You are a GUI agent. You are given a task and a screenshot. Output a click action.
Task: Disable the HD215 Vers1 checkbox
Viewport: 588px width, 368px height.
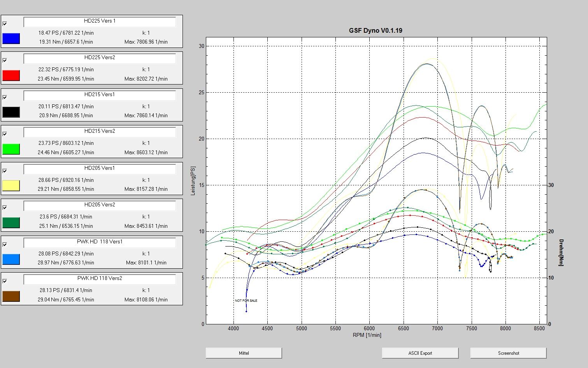[5, 97]
